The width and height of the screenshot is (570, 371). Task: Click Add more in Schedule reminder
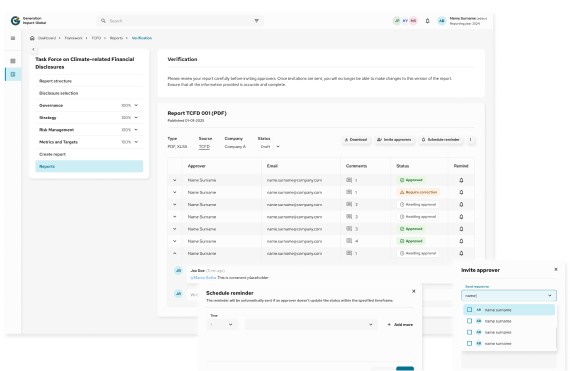[400, 324]
